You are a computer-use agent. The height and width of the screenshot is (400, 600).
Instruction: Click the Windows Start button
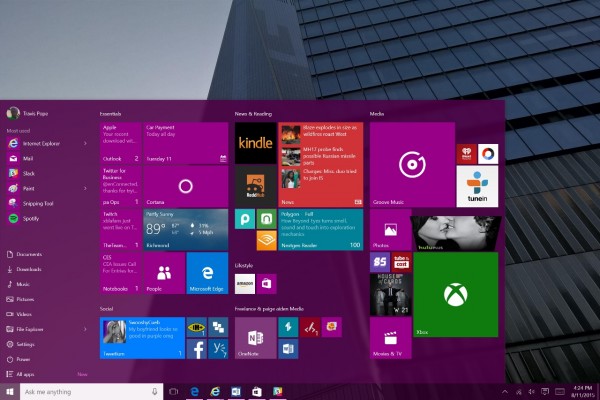pyautogui.click(x=10, y=392)
